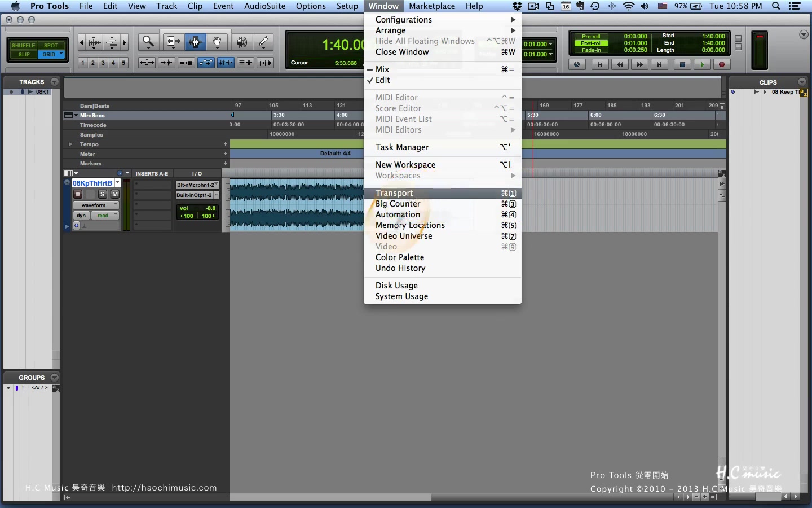Click Fade-in label in transport display

point(591,50)
